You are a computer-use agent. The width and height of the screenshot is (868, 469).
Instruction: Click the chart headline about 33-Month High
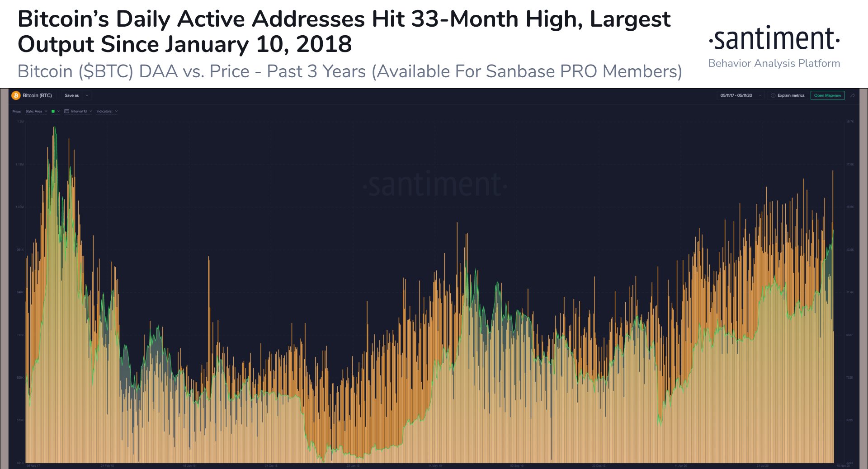coord(344,32)
